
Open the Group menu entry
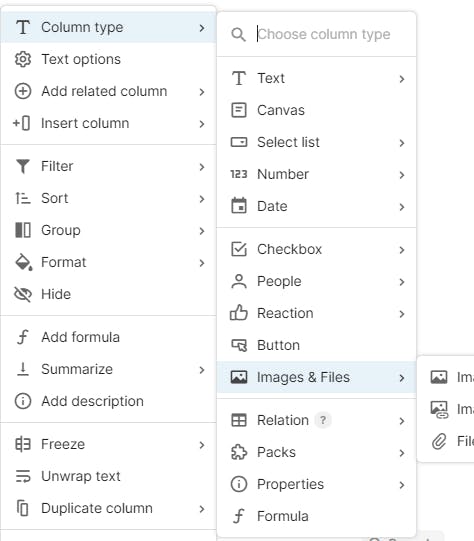108,230
